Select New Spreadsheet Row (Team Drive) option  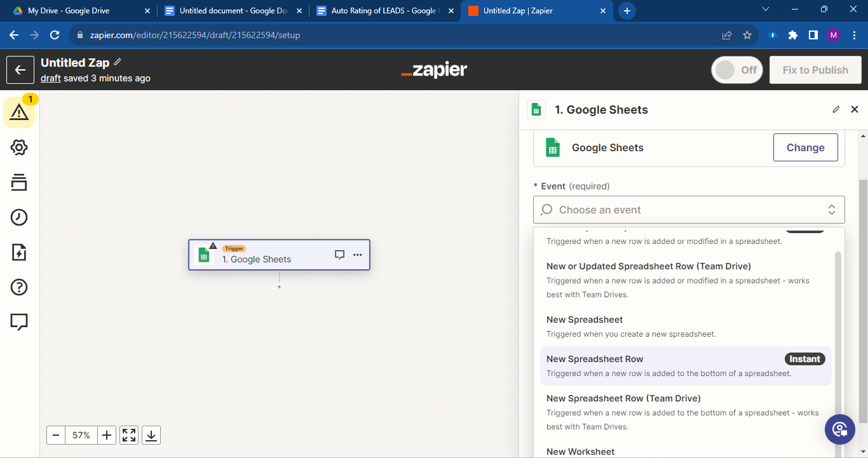click(x=686, y=412)
